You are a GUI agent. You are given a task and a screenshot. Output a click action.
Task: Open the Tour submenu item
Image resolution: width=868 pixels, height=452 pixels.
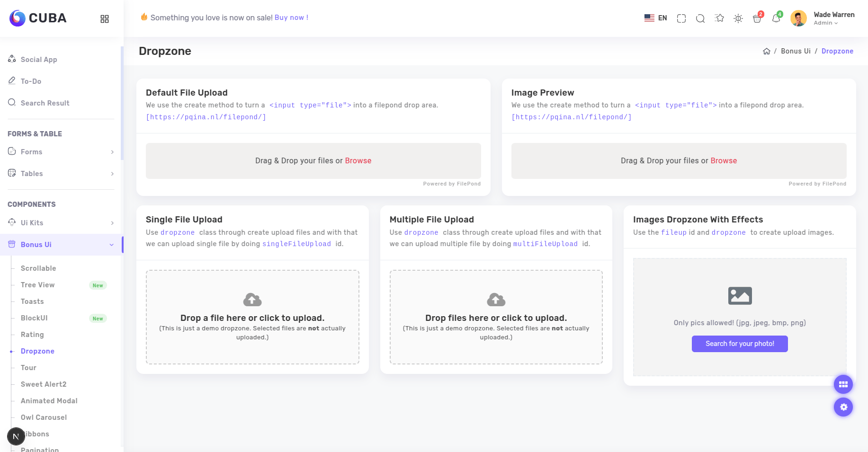pyautogui.click(x=28, y=368)
